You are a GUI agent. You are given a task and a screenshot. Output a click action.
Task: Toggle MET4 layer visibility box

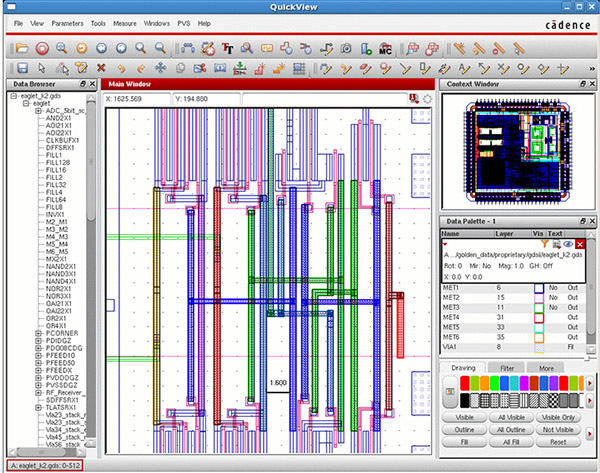[539, 318]
